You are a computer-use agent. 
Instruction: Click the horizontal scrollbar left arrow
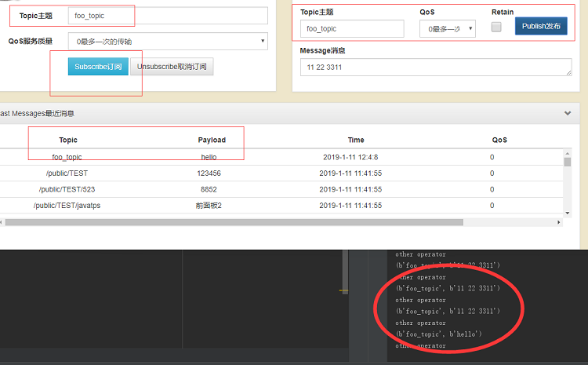1,222
